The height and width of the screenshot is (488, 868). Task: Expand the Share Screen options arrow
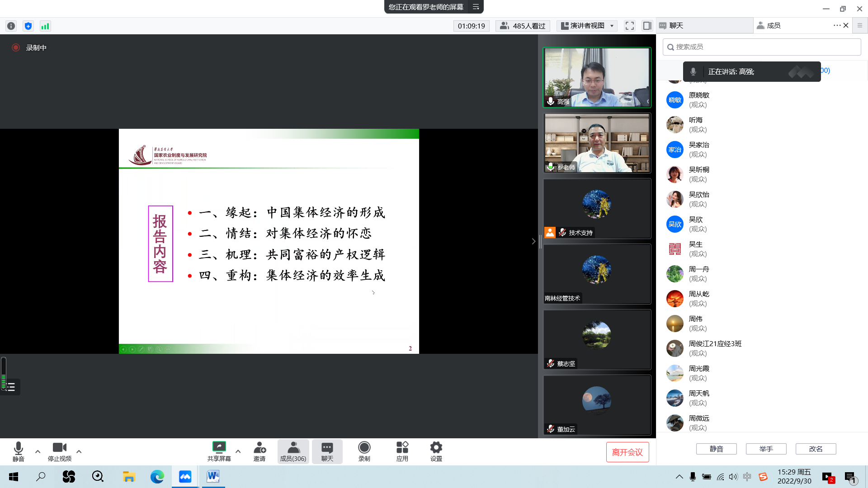(x=238, y=451)
